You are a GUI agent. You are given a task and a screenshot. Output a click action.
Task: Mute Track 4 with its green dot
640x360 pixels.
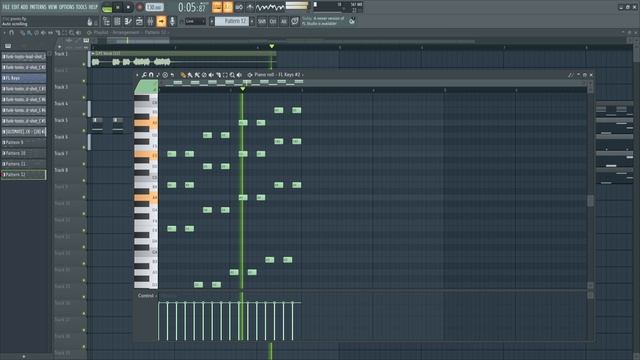pyautogui.click(x=84, y=114)
